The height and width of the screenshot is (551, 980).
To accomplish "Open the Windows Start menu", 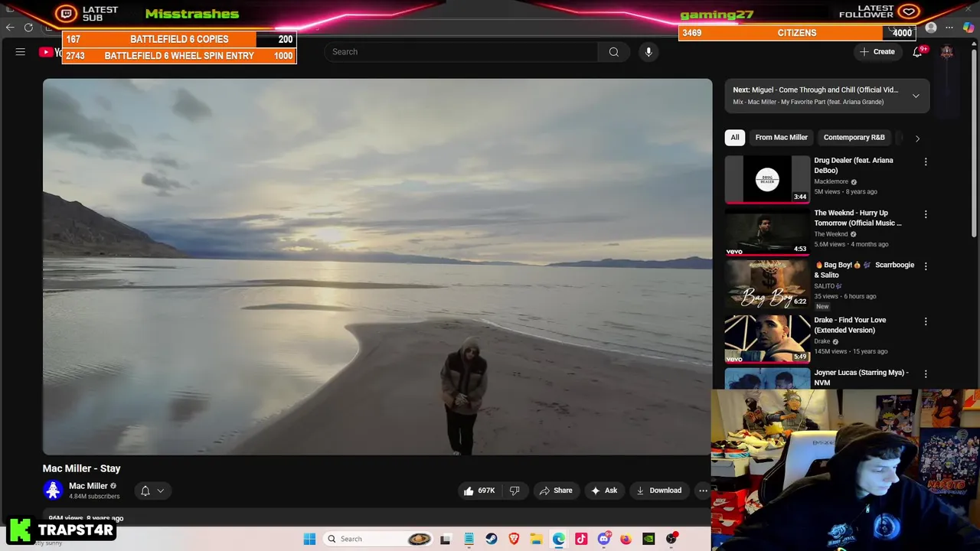I will click(x=309, y=539).
